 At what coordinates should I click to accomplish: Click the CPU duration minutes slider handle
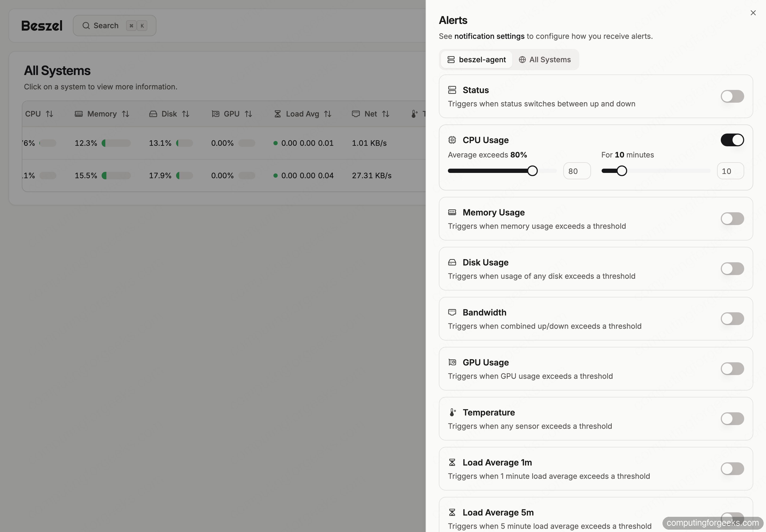tap(622, 171)
